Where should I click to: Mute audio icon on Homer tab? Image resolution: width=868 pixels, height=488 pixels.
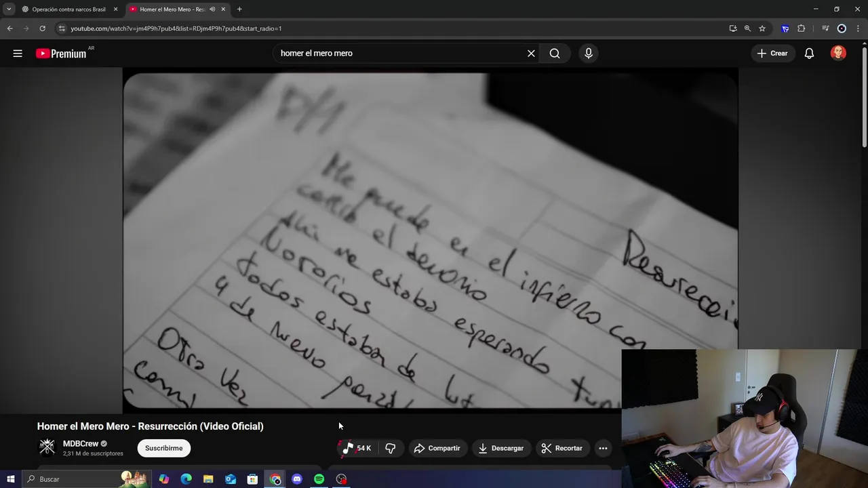pos(212,9)
